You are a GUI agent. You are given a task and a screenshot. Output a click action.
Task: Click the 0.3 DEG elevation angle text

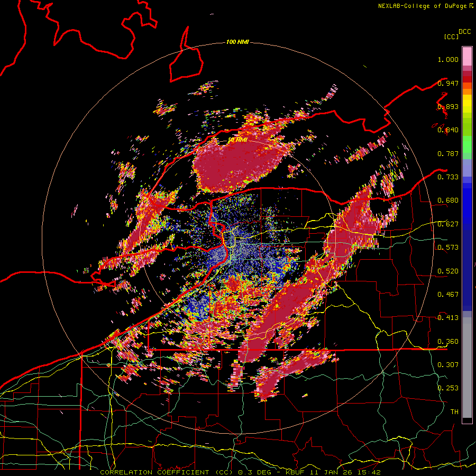[x=254, y=472]
